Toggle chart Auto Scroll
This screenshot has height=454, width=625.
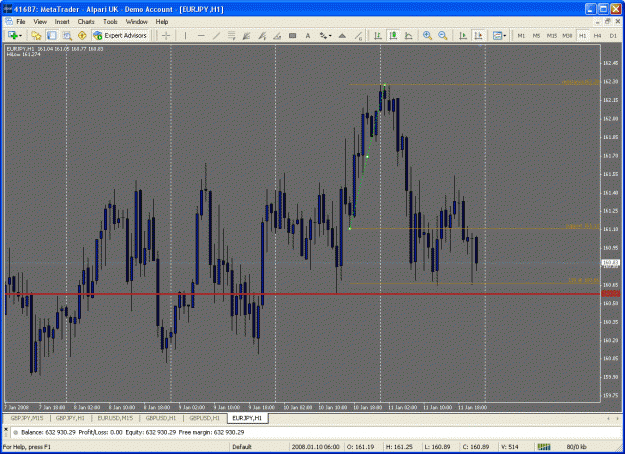point(462,35)
